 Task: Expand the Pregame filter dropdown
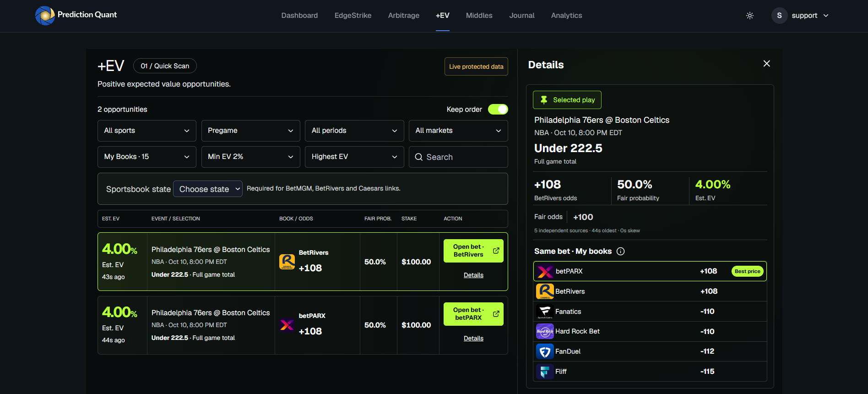pos(251,131)
